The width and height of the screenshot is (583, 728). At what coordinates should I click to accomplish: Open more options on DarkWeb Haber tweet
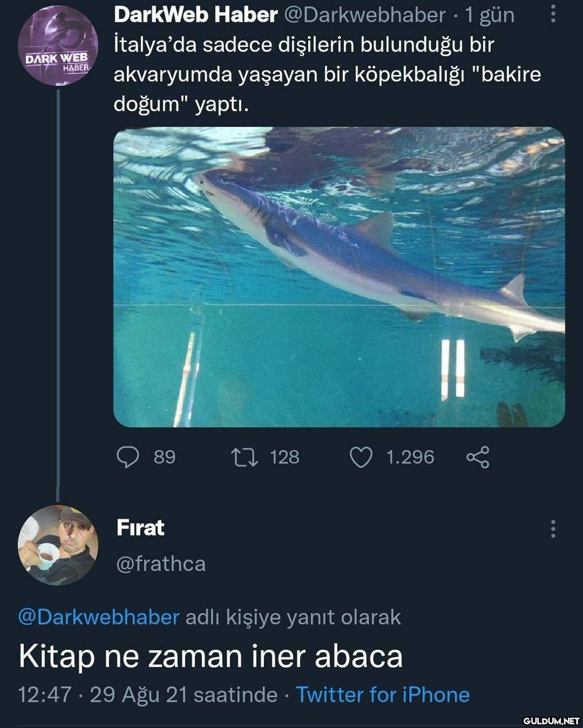pos(553,15)
